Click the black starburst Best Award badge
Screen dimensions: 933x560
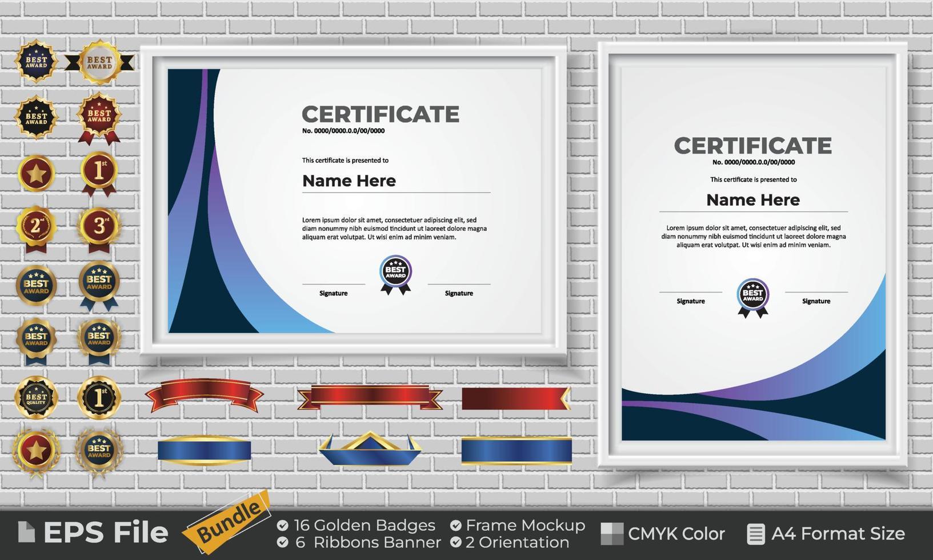tap(36, 117)
